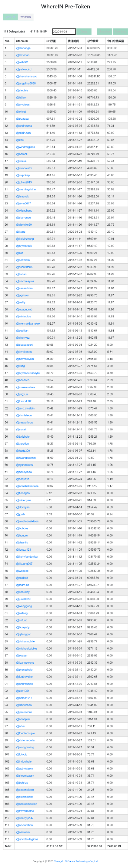130x868 pixels.
Task: Click the green button right of date field
Action: point(84,32)
